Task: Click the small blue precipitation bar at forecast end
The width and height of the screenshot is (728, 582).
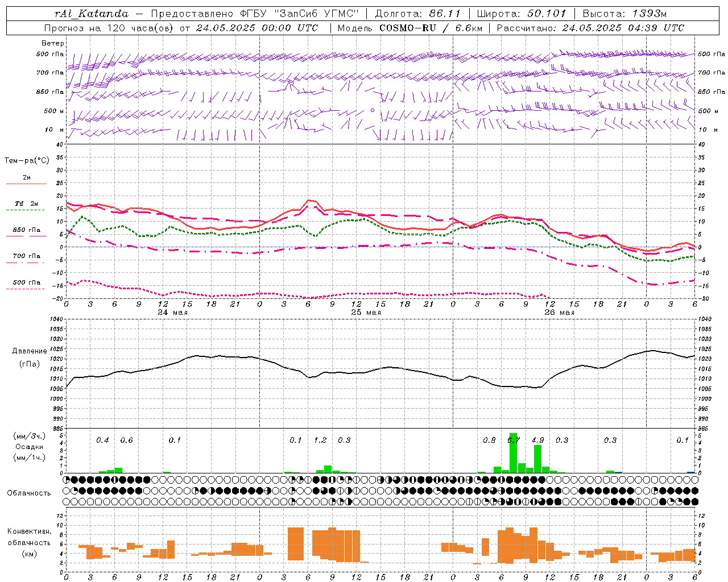Action: click(x=691, y=472)
